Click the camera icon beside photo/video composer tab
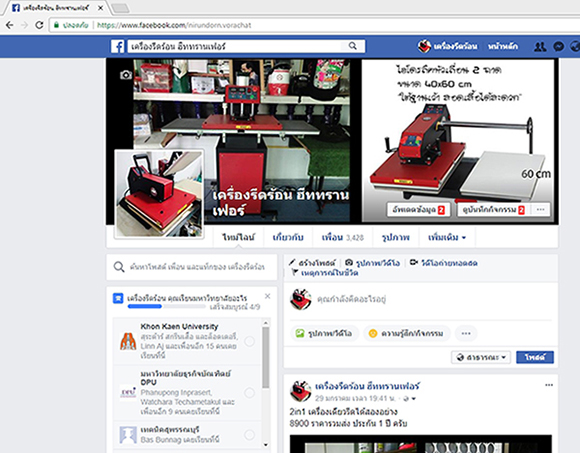 (349, 263)
